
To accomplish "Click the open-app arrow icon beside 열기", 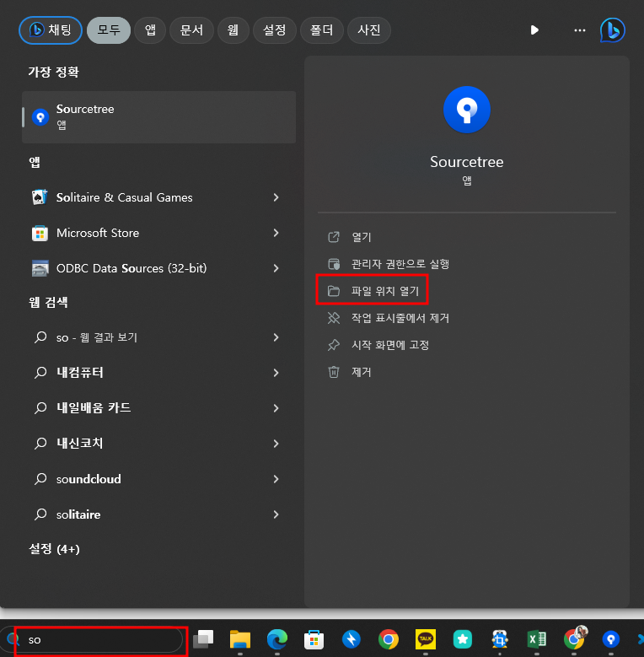I will pos(333,237).
